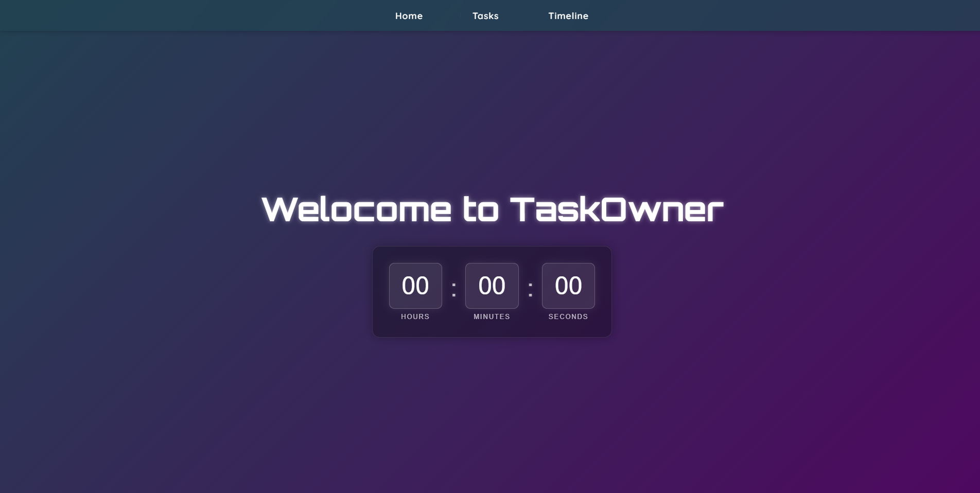Click the word TaskOwner in heading
This screenshot has height=493, width=980.
617,209
